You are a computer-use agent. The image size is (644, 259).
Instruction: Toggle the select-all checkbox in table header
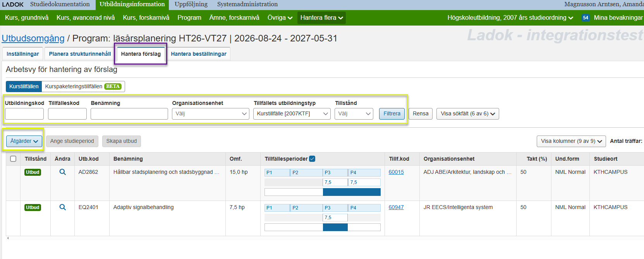[x=13, y=159]
